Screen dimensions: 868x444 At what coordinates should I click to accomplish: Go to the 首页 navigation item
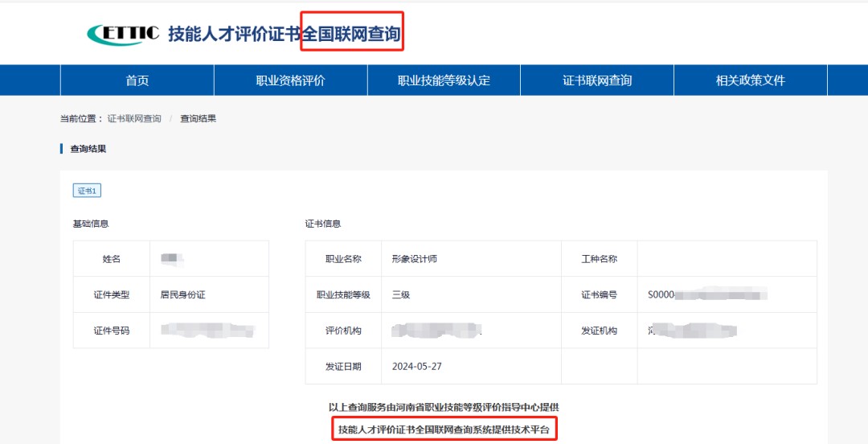click(x=137, y=80)
